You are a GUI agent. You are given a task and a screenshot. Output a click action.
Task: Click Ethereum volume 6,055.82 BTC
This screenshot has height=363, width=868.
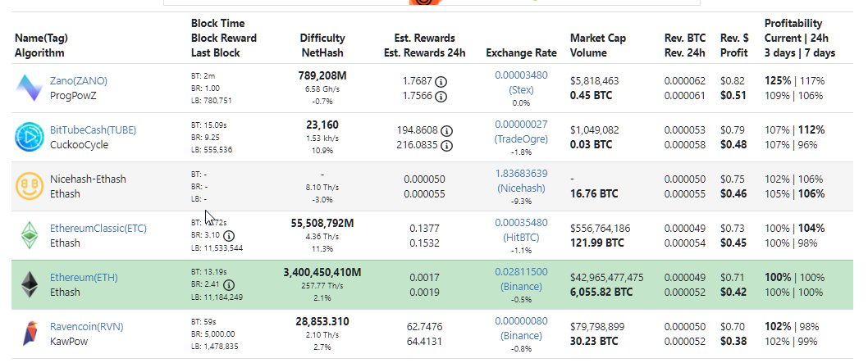pos(601,292)
